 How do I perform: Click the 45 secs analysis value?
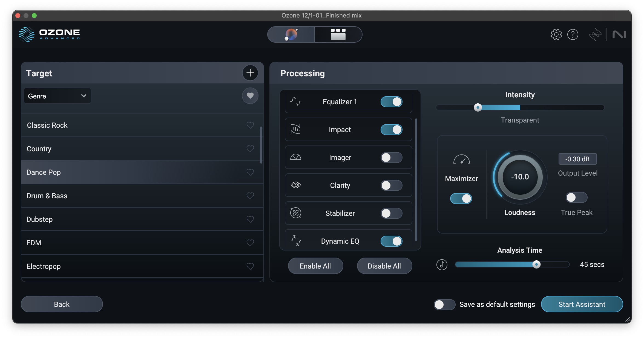pos(592,264)
